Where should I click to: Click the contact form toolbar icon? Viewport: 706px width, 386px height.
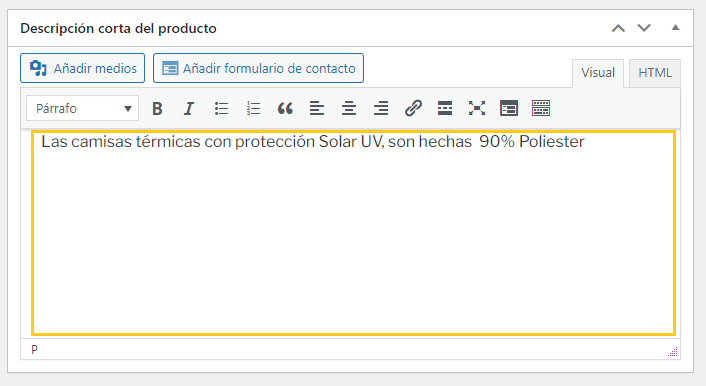click(509, 109)
